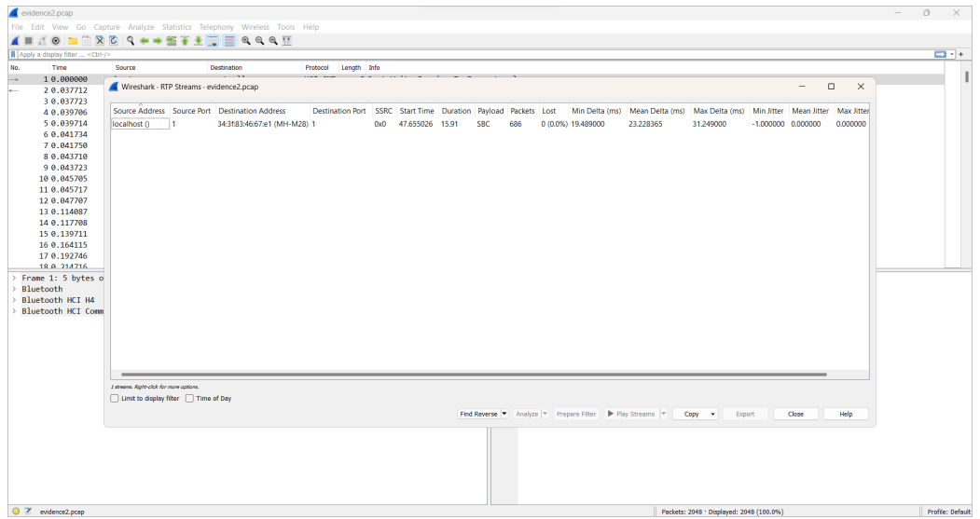Viewport: 980px width, 519px height.
Task: Reload this capture file via toolbar
Action: (113, 41)
